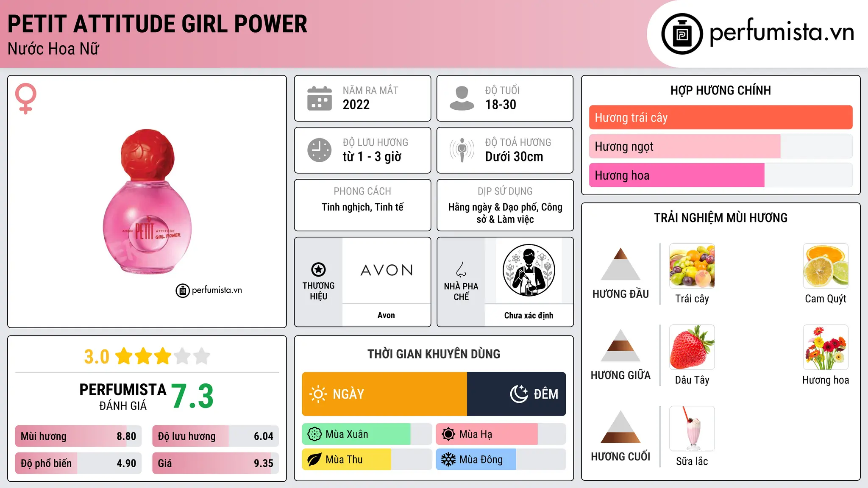Image resolution: width=868 pixels, height=488 pixels.
Task: Click the first yellow rating star
Action: pyautogui.click(x=124, y=356)
